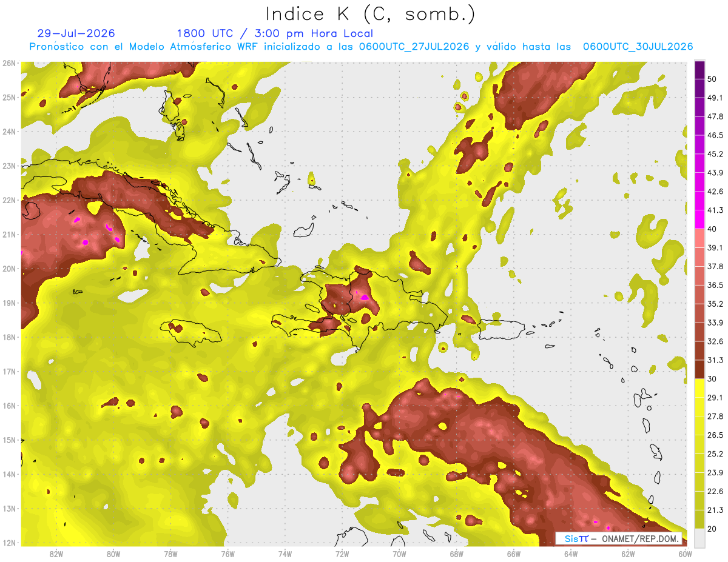Click the "78W" longitude axis label
This screenshot has height=562, width=728.
point(170,554)
